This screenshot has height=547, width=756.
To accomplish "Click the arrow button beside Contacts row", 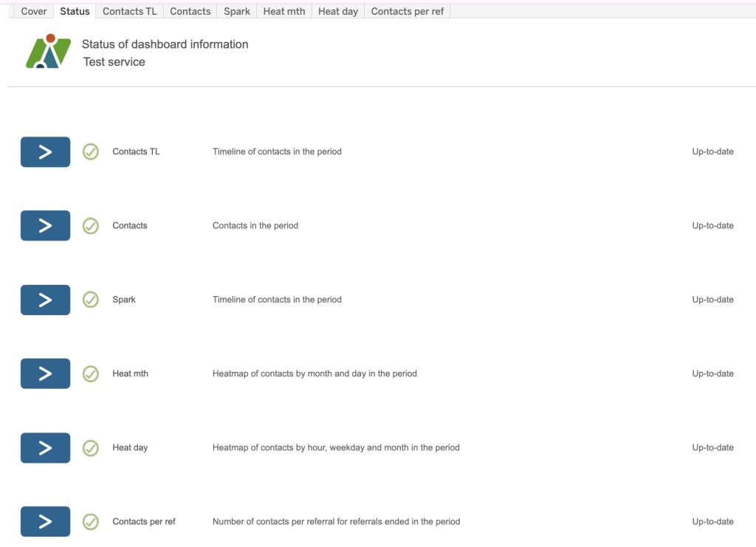I will (45, 226).
